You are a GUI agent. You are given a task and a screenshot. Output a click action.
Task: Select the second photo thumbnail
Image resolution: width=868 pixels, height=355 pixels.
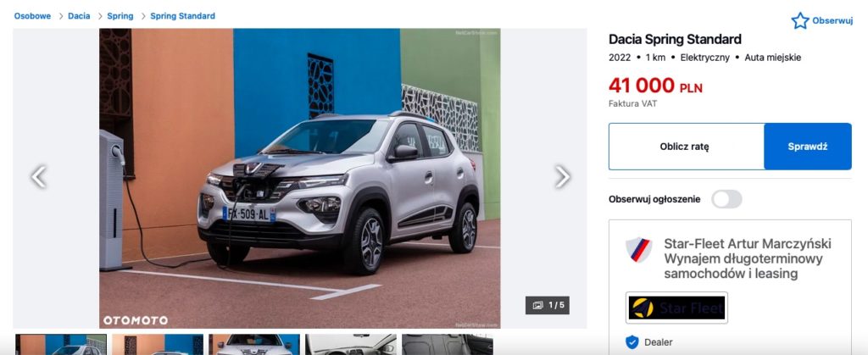click(x=158, y=345)
